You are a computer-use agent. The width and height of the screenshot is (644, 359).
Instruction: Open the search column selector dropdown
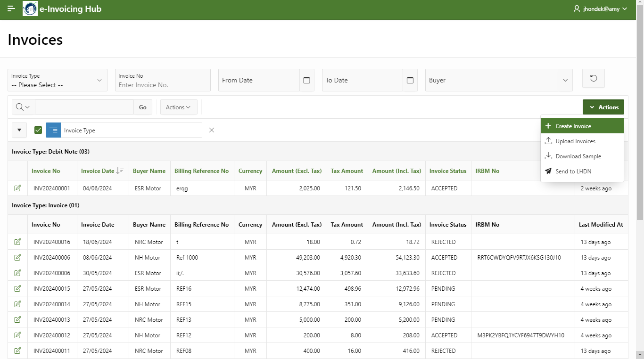pyautogui.click(x=23, y=107)
